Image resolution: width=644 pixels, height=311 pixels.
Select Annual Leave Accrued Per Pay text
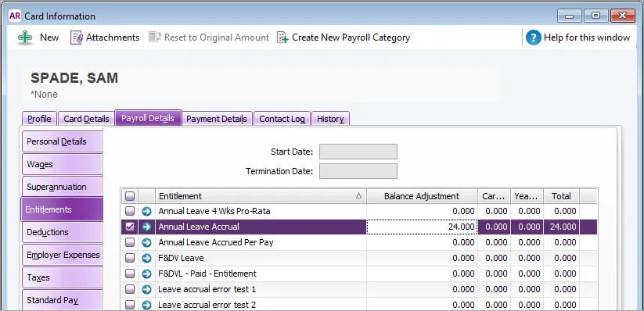[216, 242]
